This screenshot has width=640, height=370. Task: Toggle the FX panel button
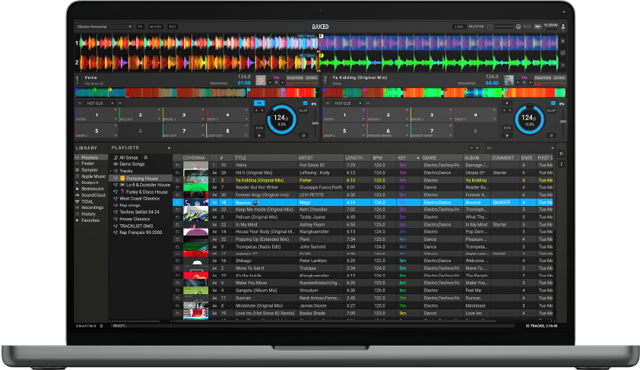pyautogui.click(x=140, y=27)
